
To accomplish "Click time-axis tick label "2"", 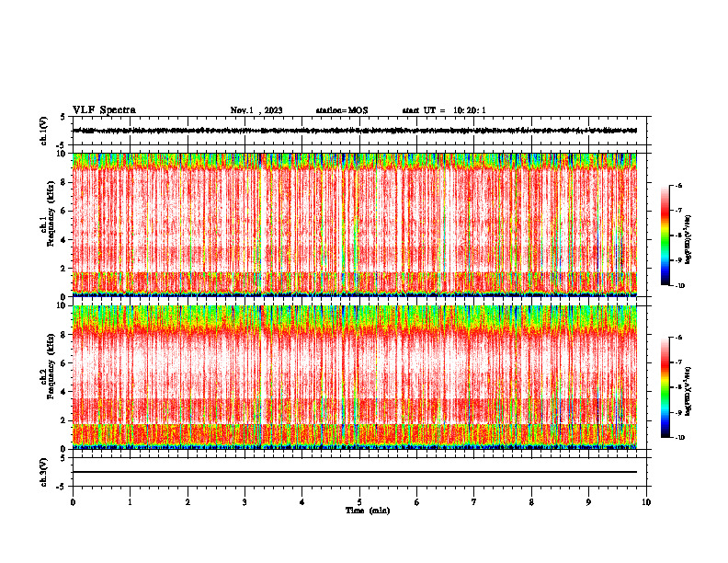I will pyautogui.click(x=188, y=502).
